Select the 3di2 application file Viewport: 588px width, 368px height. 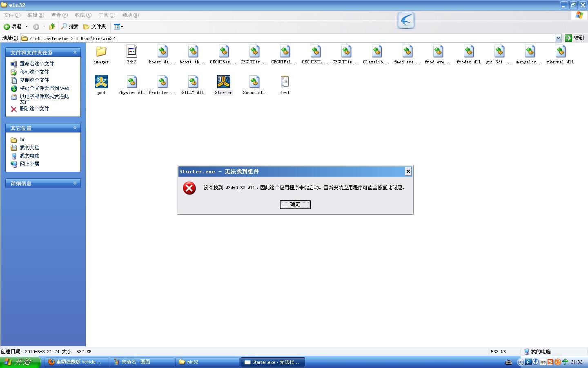(131, 52)
